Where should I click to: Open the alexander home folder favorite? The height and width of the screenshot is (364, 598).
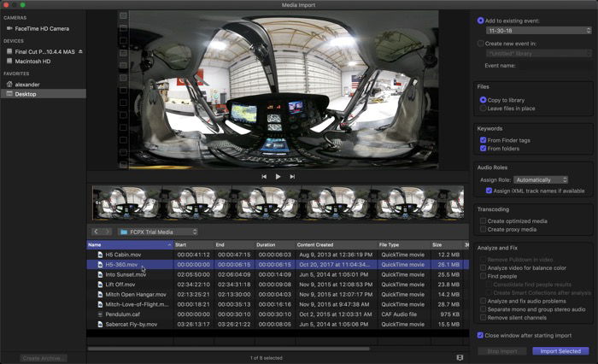click(26, 84)
